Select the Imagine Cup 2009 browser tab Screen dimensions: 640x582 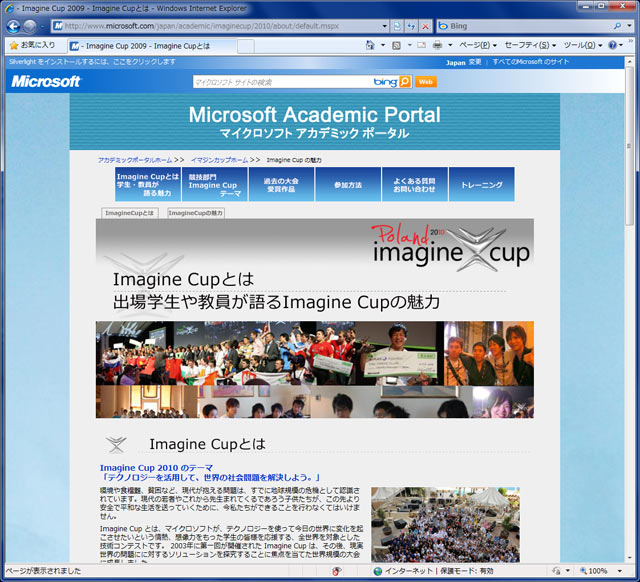[152, 46]
